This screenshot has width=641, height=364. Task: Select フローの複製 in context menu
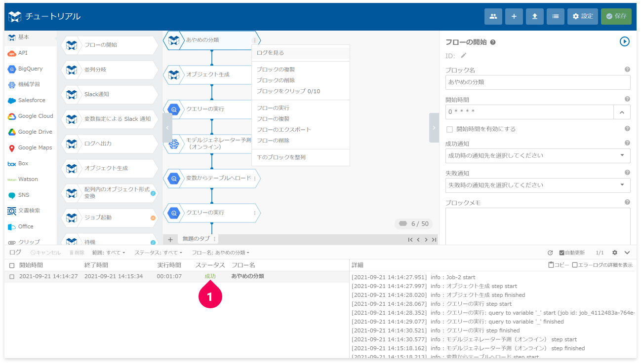pos(301,119)
